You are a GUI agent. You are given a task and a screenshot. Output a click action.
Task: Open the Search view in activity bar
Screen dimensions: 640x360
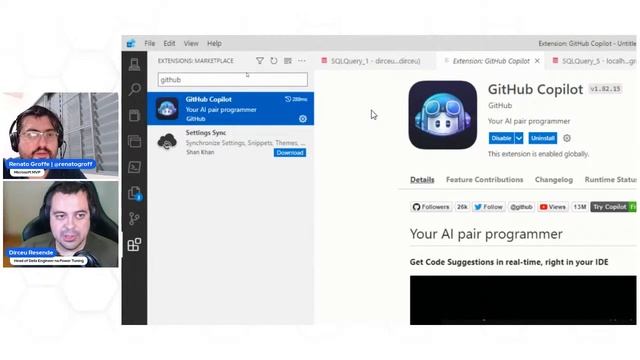(x=134, y=89)
